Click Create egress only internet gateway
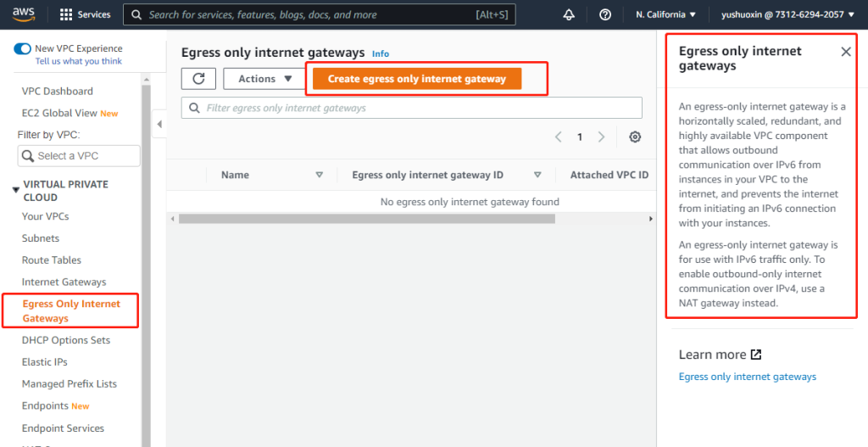The width and height of the screenshot is (868, 447). click(416, 79)
